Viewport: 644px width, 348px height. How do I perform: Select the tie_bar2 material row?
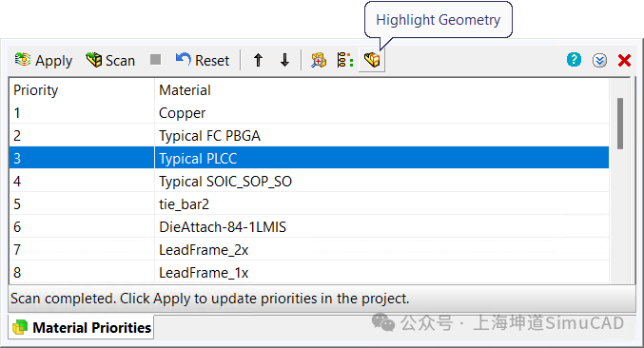309,204
